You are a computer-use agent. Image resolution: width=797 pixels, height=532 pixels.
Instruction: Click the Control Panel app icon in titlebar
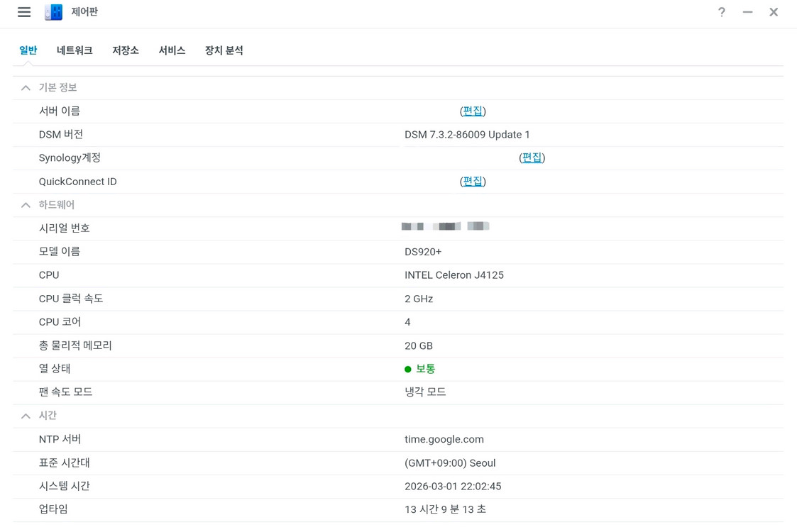click(53, 11)
